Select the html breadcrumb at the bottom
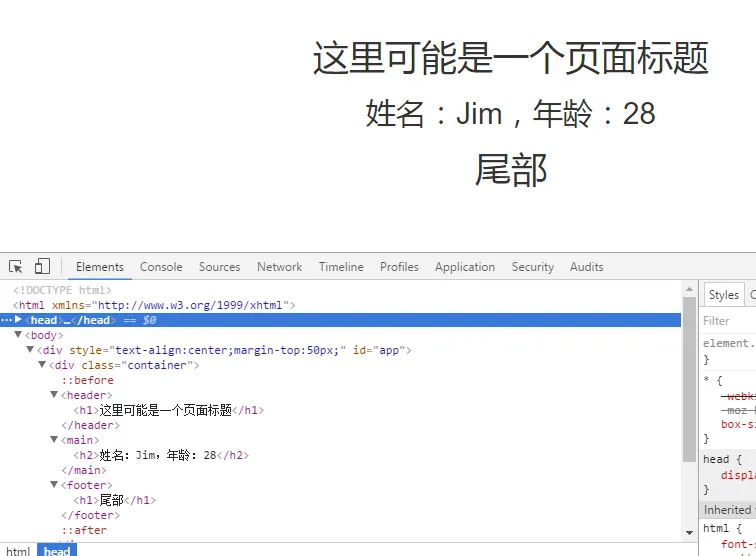The image size is (756, 556). [x=18, y=551]
